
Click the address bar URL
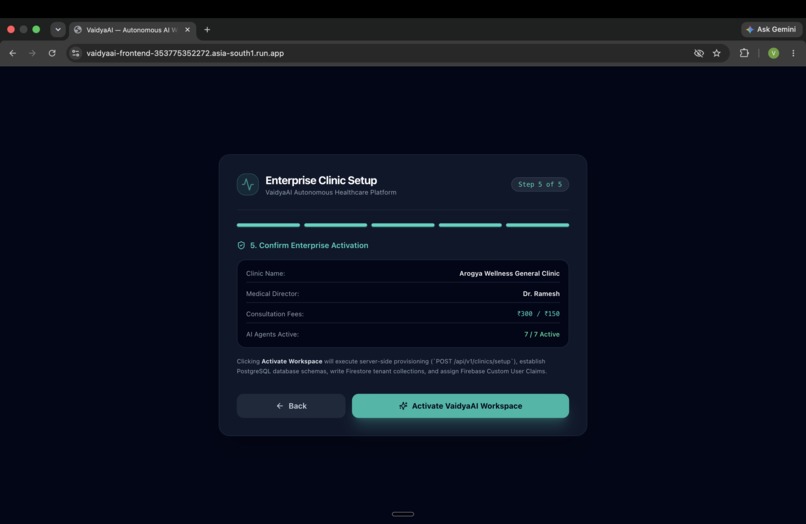(x=185, y=53)
